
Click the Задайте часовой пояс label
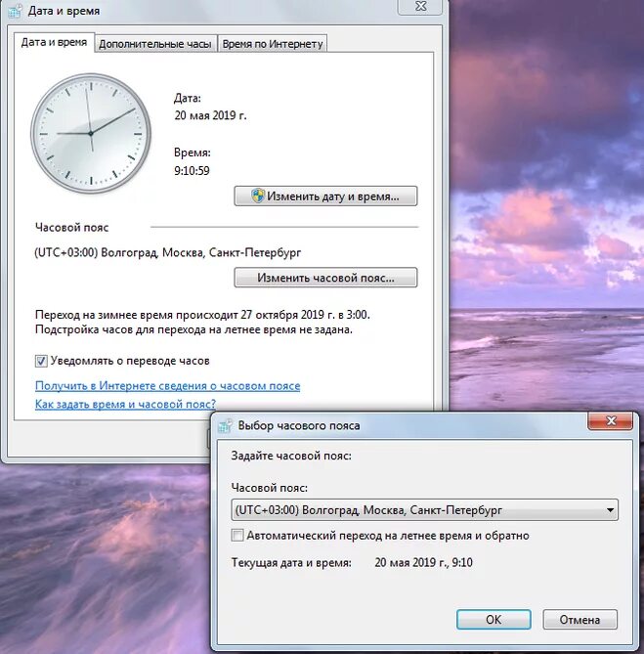291,456
